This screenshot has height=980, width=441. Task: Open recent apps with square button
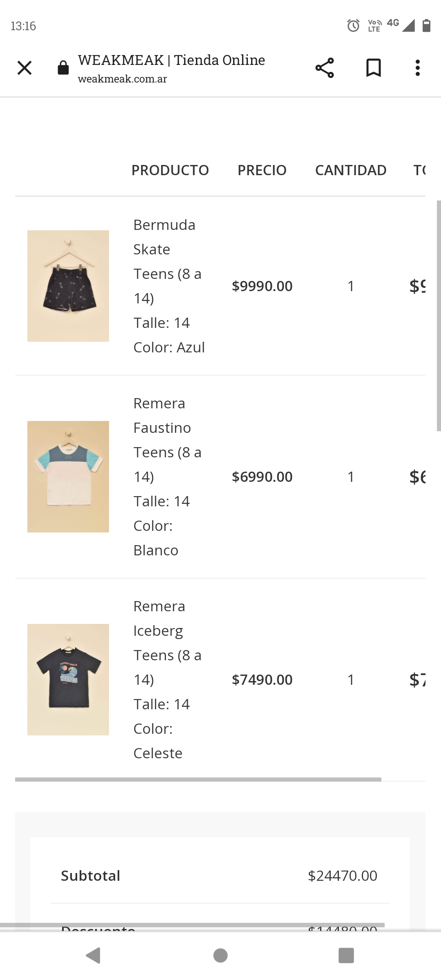346,955
